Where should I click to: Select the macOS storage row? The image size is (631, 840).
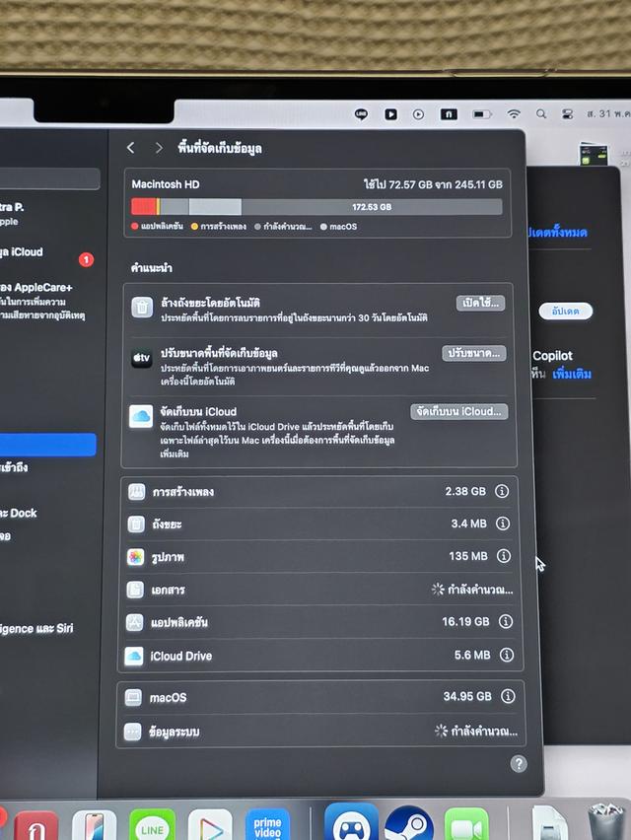(x=320, y=696)
